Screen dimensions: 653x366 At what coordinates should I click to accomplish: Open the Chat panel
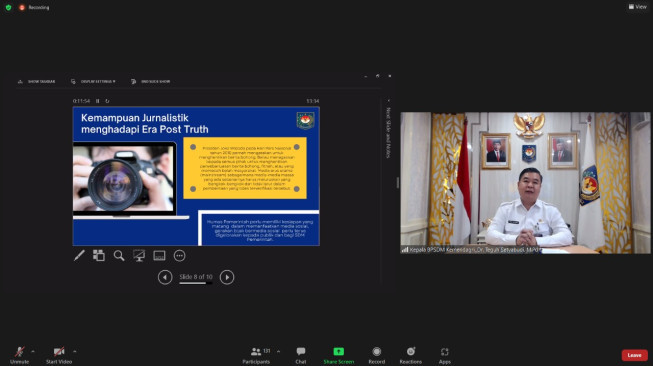pos(301,355)
